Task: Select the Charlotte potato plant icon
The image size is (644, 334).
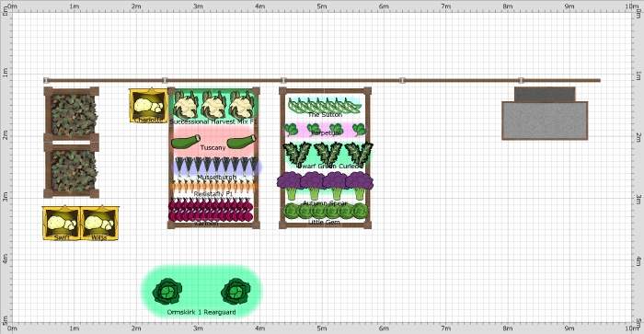Action: click(x=148, y=106)
